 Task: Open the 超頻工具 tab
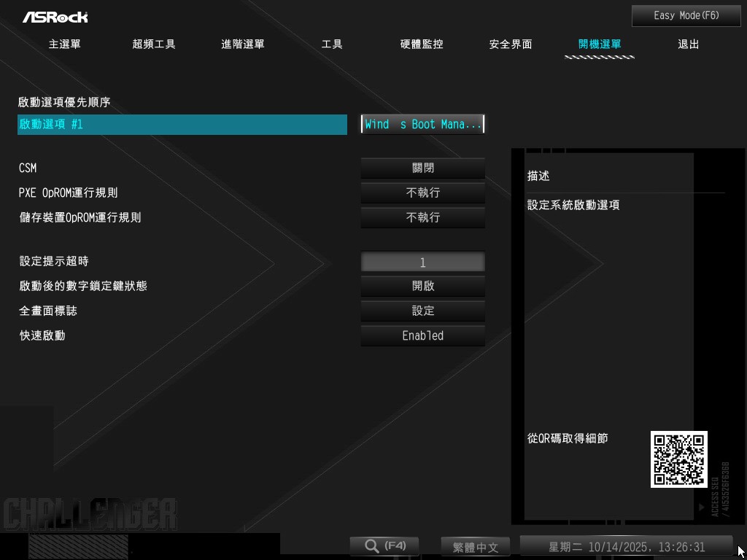(154, 44)
